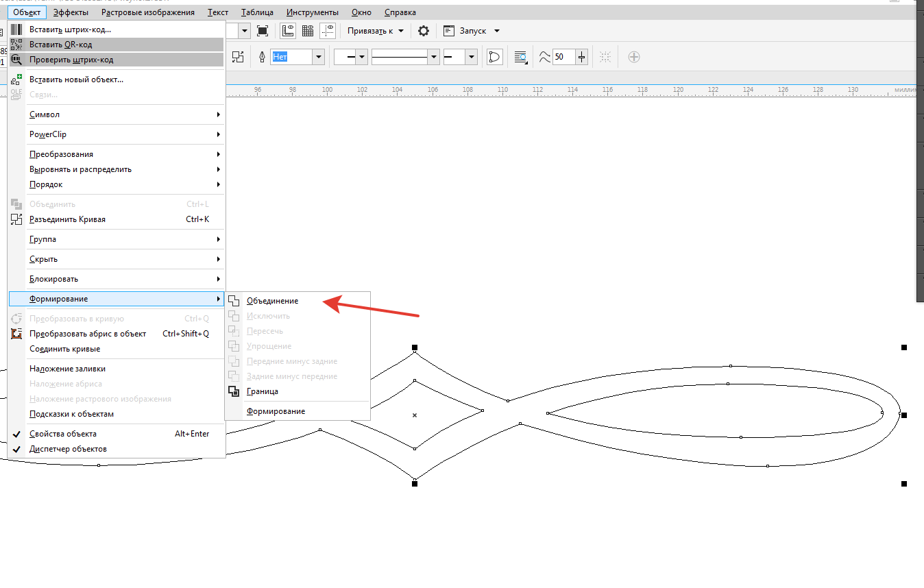The height and width of the screenshot is (588, 924).
Task: Toggle the show rulers toolbar icon
Action: 288,31
